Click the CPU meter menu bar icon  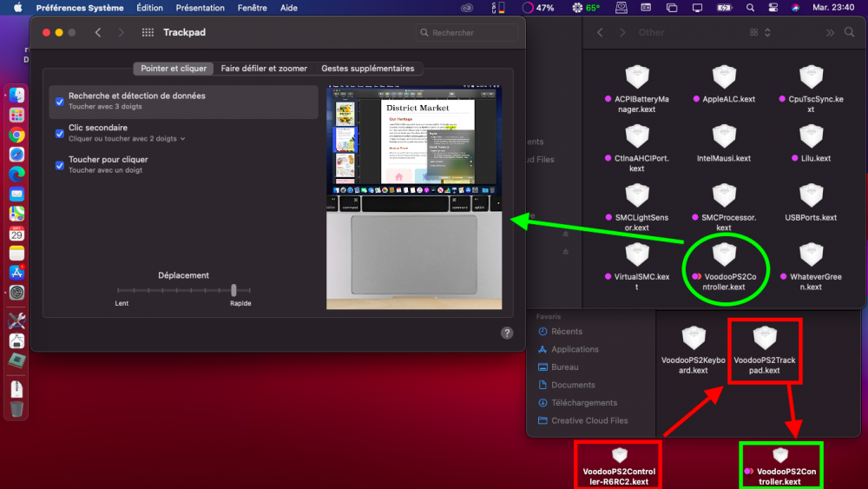(497, 8)
